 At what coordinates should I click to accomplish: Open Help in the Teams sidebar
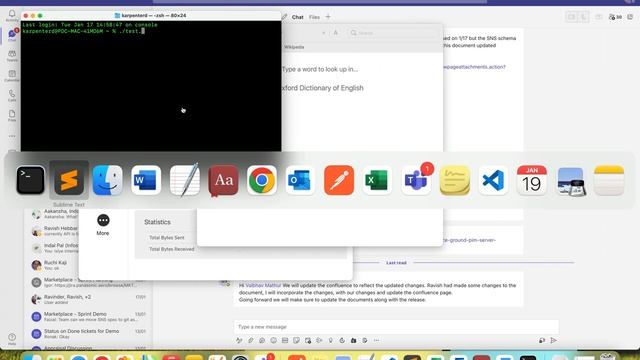point(12,339)
